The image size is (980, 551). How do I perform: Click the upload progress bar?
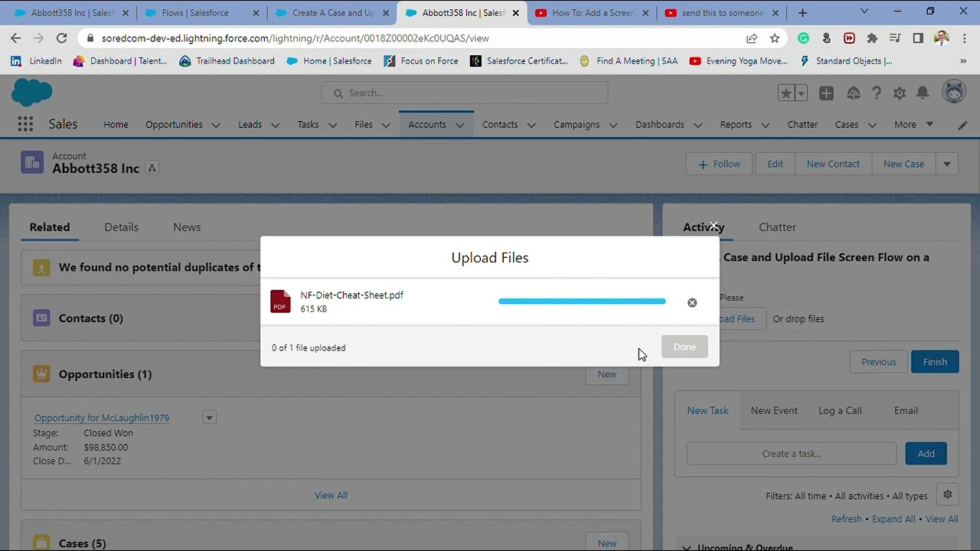click(x=582, y=302)
